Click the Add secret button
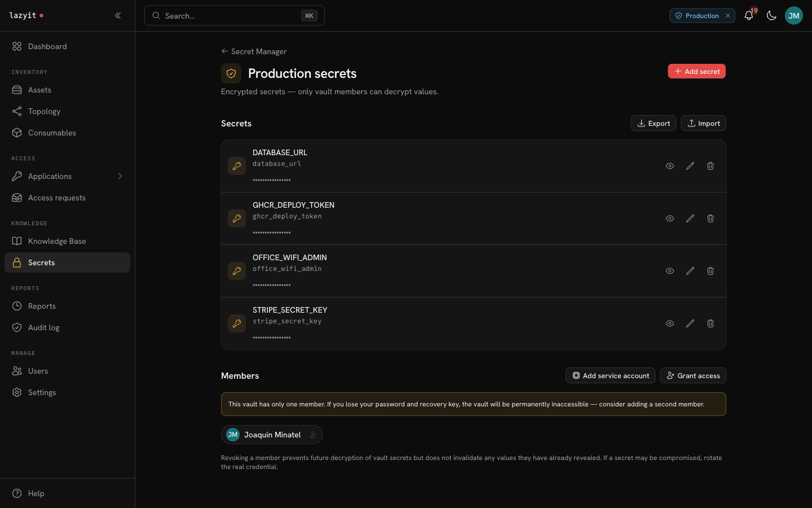 696,71
